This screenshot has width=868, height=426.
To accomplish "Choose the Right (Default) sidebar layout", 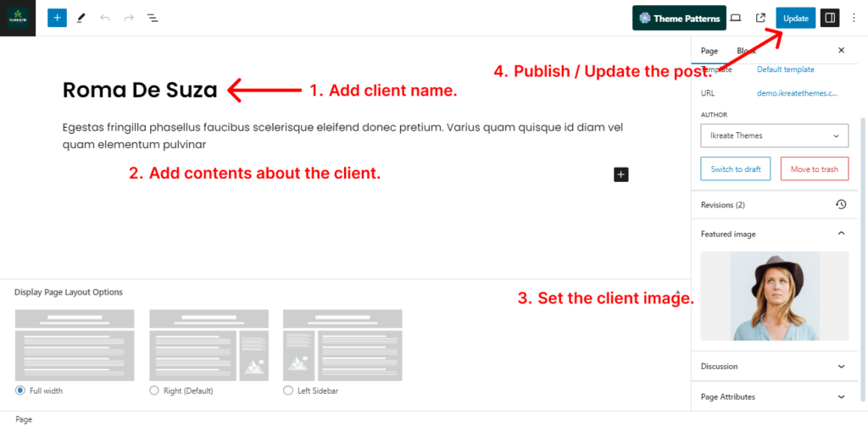I will tap(154, 390).
